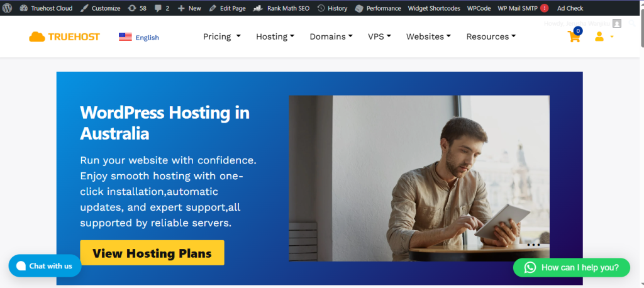This screenshot has height=288, width=644.
Task: Open Ad Check in admin bar
Action: point(570,8)
